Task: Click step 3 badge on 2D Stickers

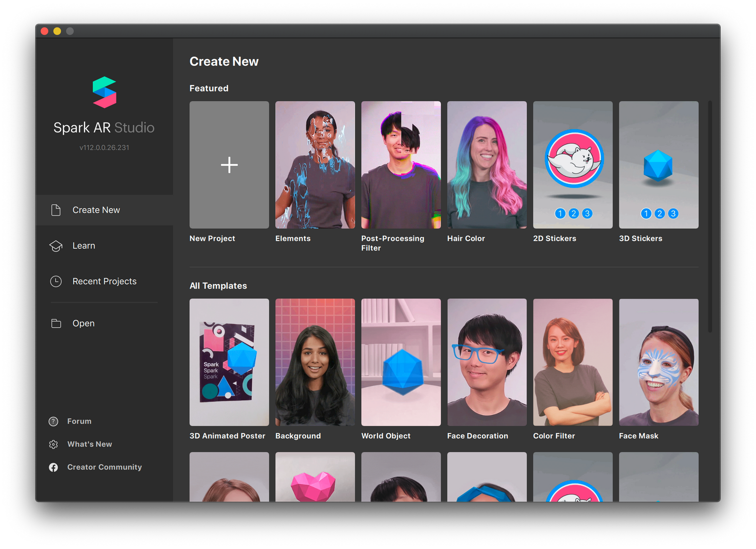Action: [x=587, y=214]
